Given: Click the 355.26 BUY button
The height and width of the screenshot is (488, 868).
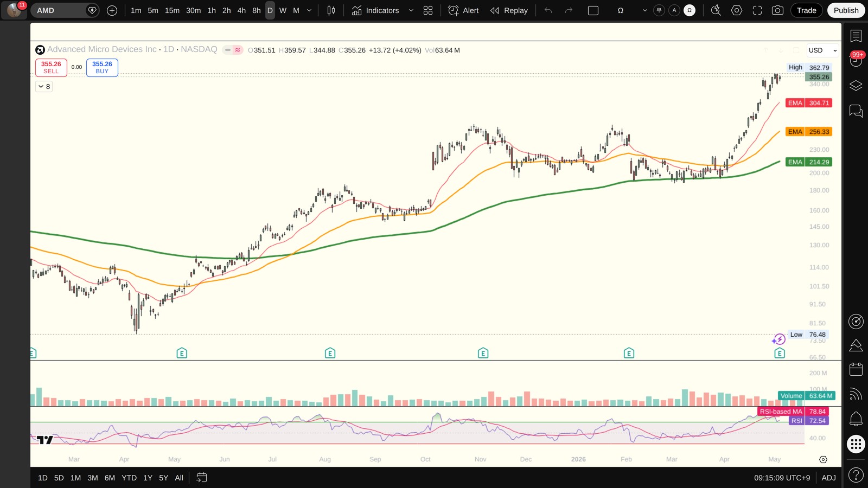Looking at the screenshot, I should [x=102, y=67].
